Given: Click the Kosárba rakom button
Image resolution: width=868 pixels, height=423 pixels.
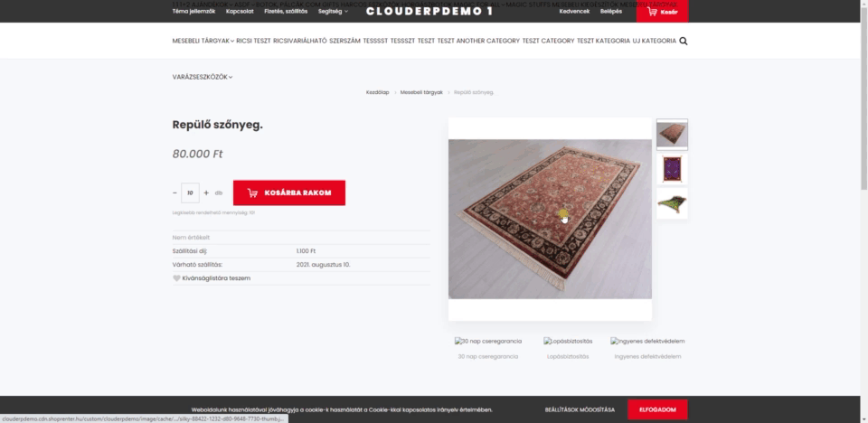Looking at the screenshot, I should click(289, 193).
